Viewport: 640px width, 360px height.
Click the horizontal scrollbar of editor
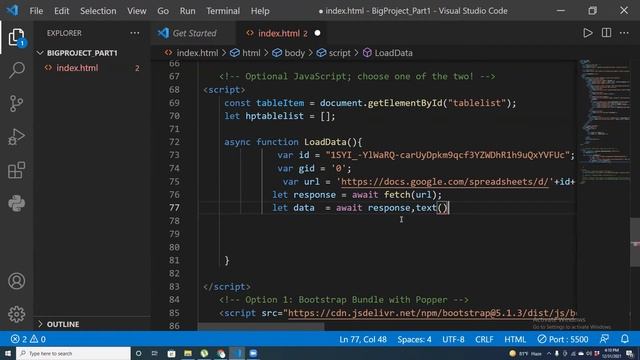pyautogui.click(x=261, y=327)
